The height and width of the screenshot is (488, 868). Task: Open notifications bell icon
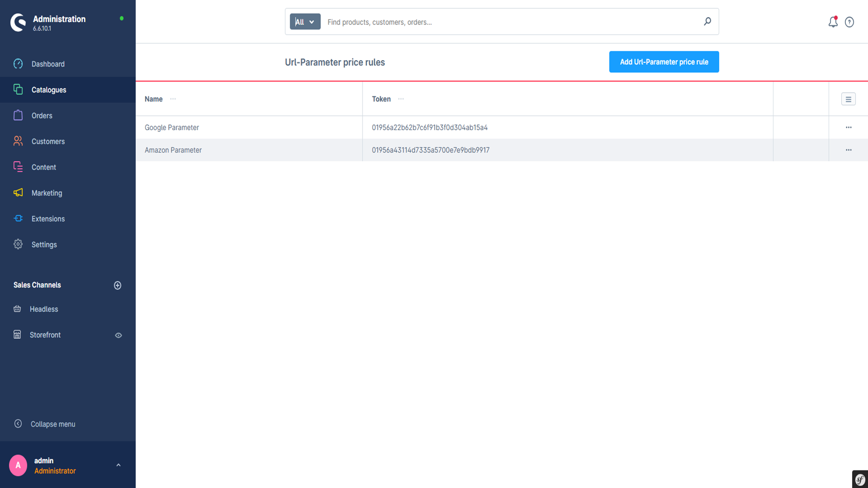pyautogui.click(x=833, y=22)
